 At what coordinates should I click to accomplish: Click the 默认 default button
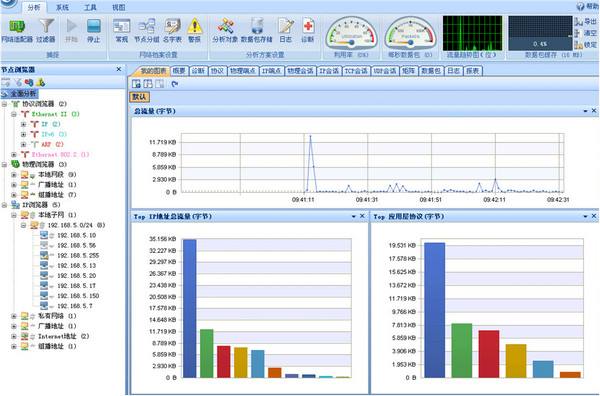139,97
